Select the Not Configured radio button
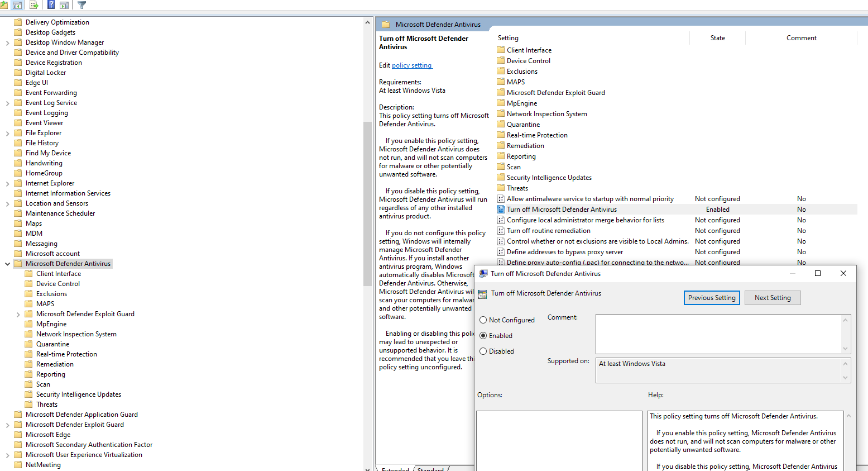 (x=483, y=320)
